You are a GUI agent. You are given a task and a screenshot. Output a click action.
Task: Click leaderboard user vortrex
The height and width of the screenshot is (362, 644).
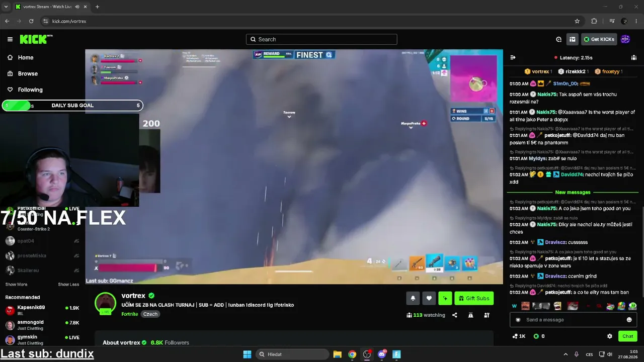tap(540, 71)
